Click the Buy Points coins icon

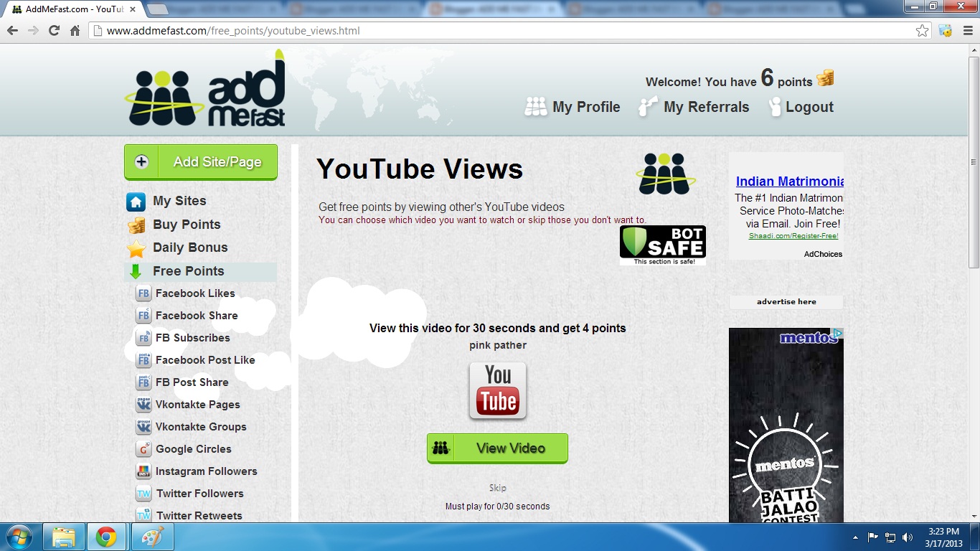(136, 225)
